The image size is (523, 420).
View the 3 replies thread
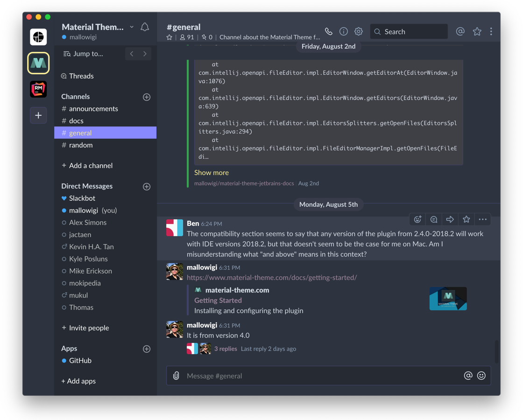226,349
